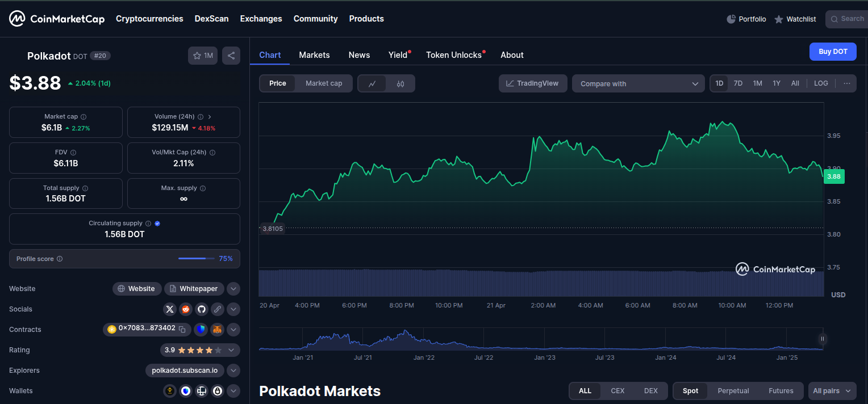Click info icon next to FDV

click(73, 152)
